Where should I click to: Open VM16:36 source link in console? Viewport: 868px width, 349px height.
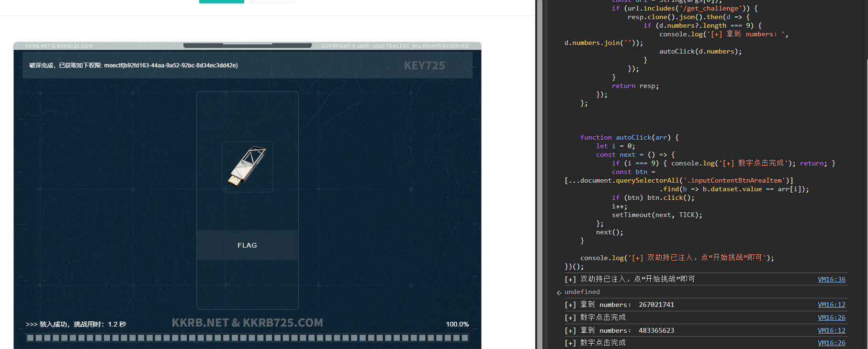[x=831, y=279]
